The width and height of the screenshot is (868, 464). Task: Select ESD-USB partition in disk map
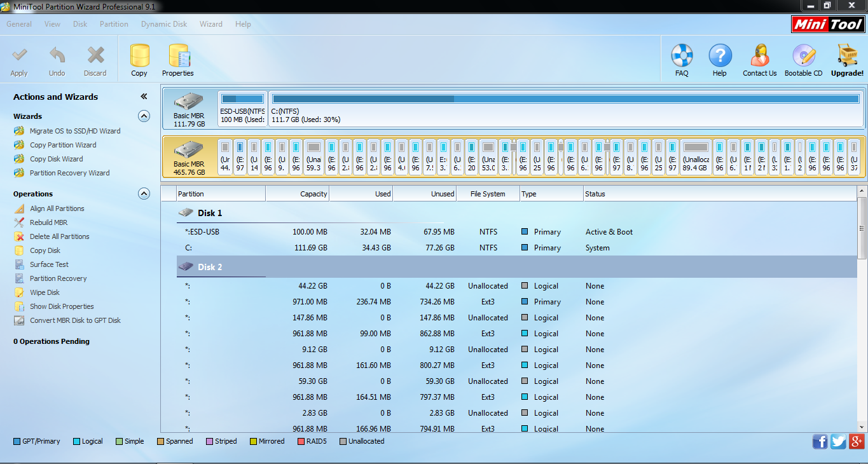[242, 109]
